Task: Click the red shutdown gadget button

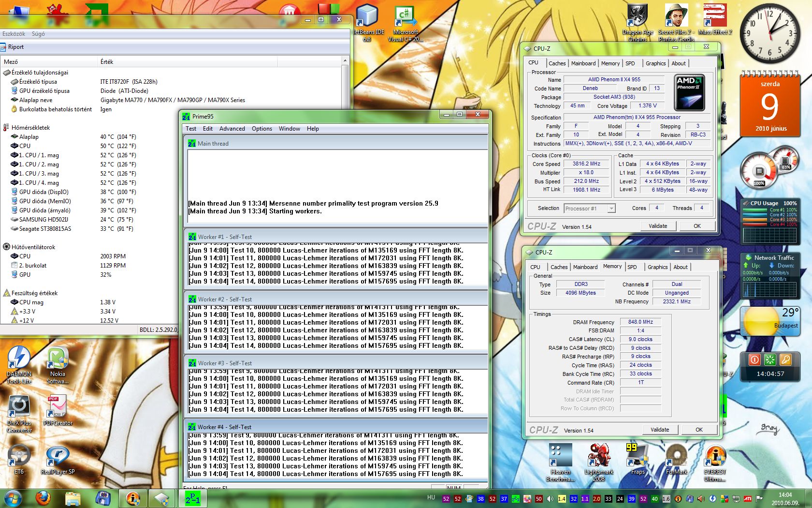Action: pyautogui.click(x=754, y=359)
